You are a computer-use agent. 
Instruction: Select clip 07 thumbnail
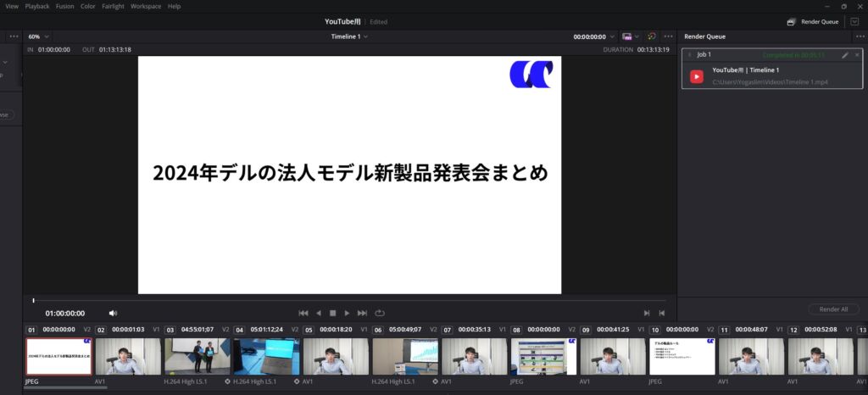(x=475, y=356)
